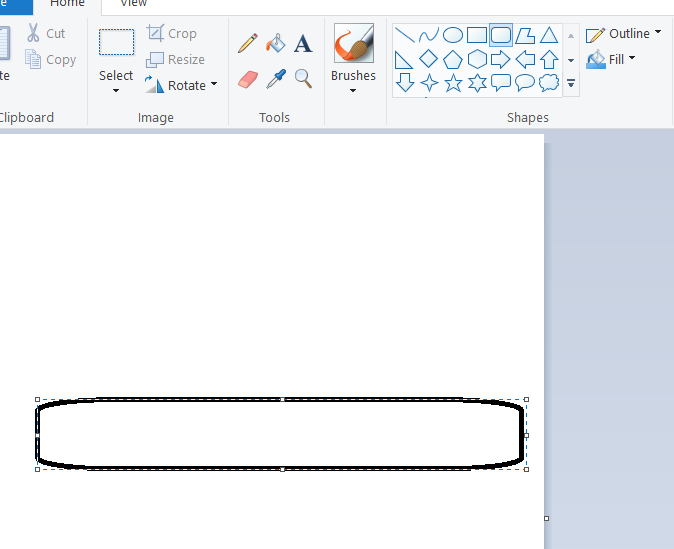The image size is (674, 549).
Task: Choose the Five-point star shape
Action: pos(453,83)
